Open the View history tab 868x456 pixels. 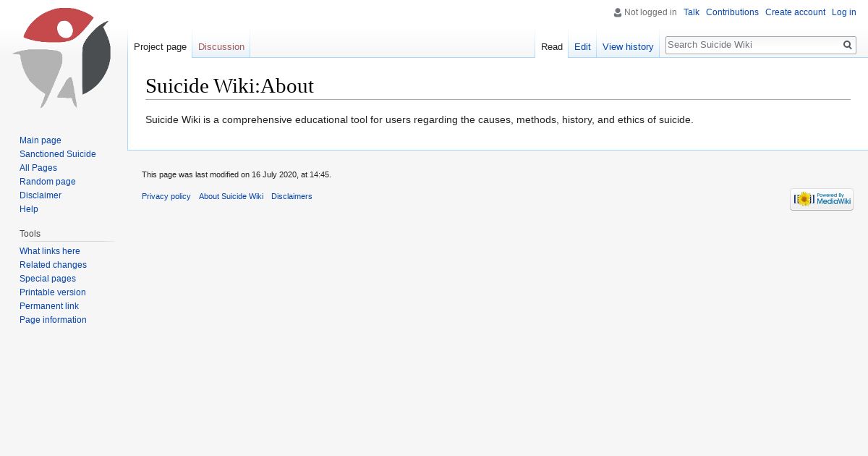[x=628, y=47]
